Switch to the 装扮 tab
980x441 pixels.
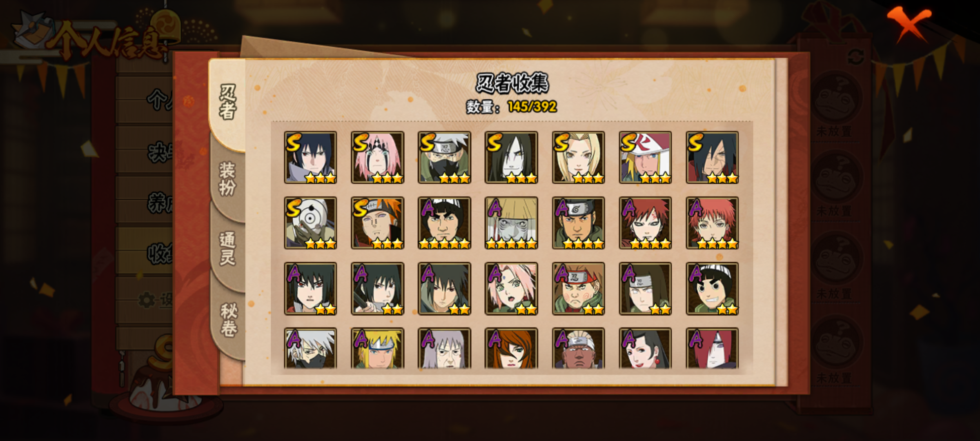(x=227, y=178)
